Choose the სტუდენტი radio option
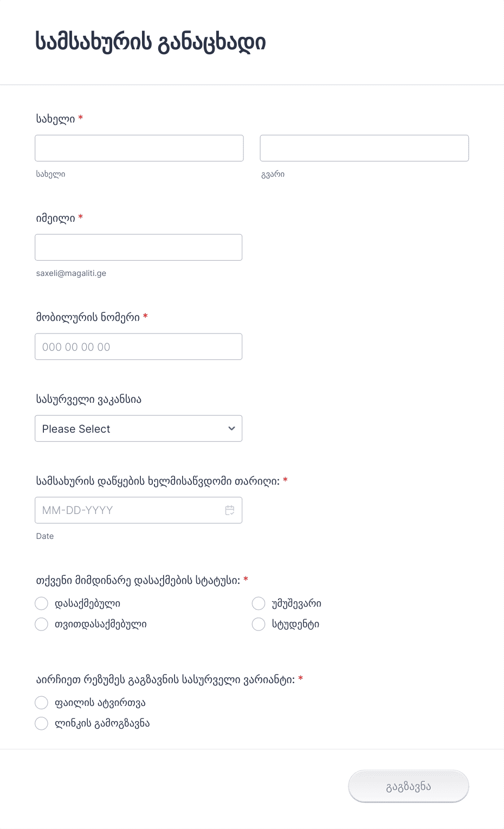Viewport: 504px width, 829px height. (259, 624)
